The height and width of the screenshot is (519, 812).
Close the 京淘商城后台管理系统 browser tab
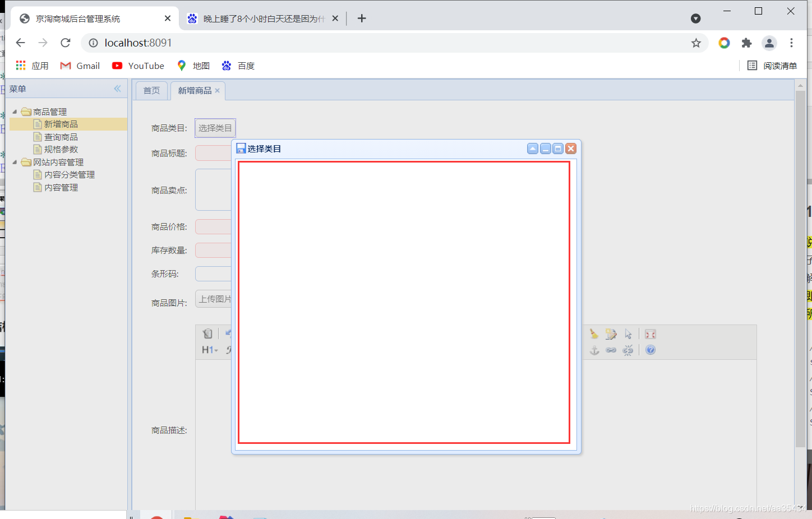click(x=168, y=18)
